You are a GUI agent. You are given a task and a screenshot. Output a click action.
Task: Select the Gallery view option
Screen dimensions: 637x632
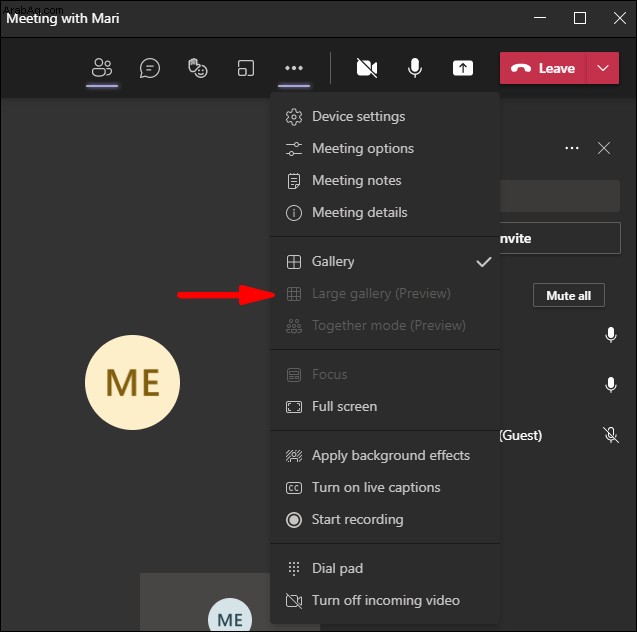tap(385, 262)
